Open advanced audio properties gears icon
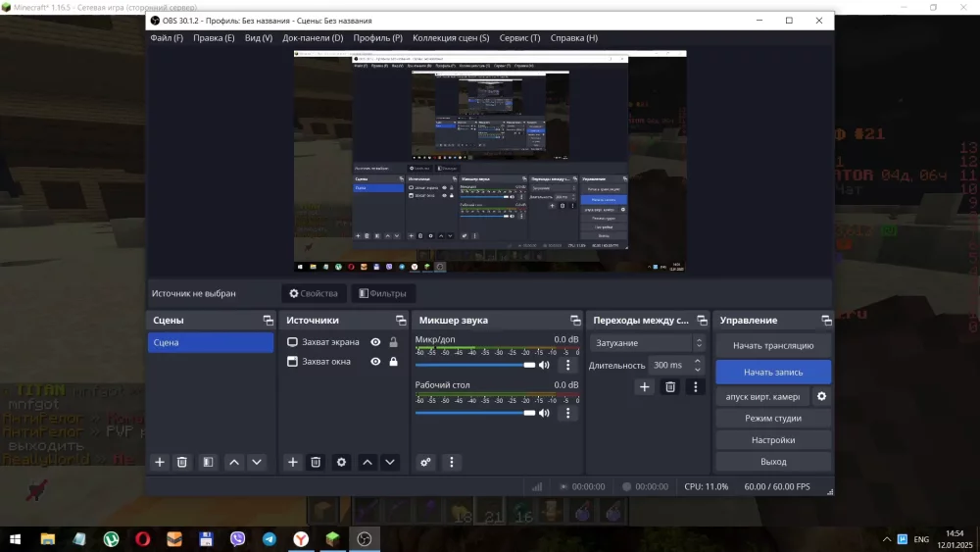The height and width of the screenshot is (552, 980). [425, 462]
